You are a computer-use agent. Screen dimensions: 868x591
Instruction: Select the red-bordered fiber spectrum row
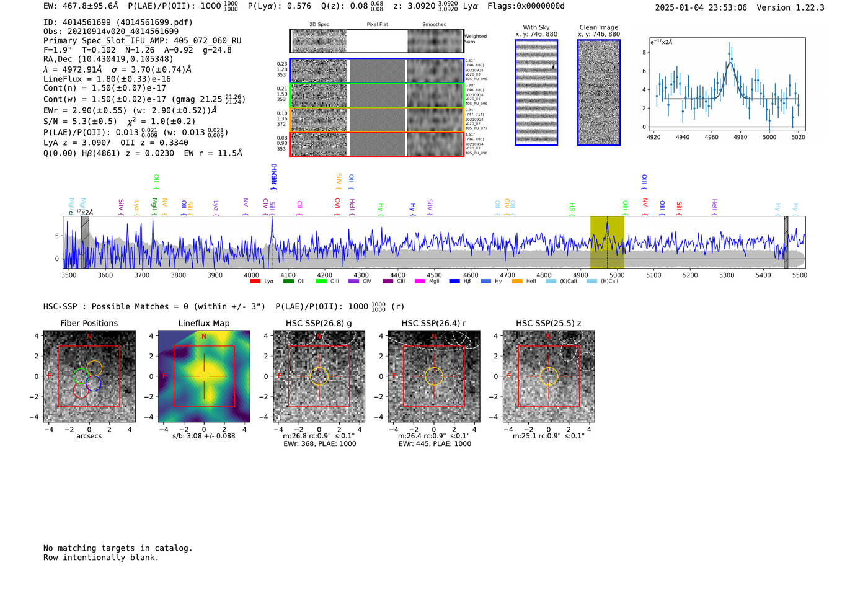click(376, 144)
